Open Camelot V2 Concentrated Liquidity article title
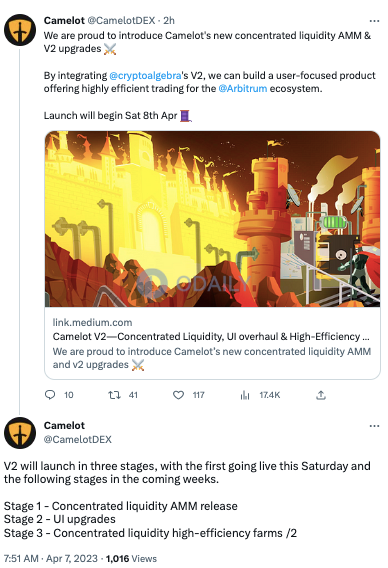 [211, 337]
